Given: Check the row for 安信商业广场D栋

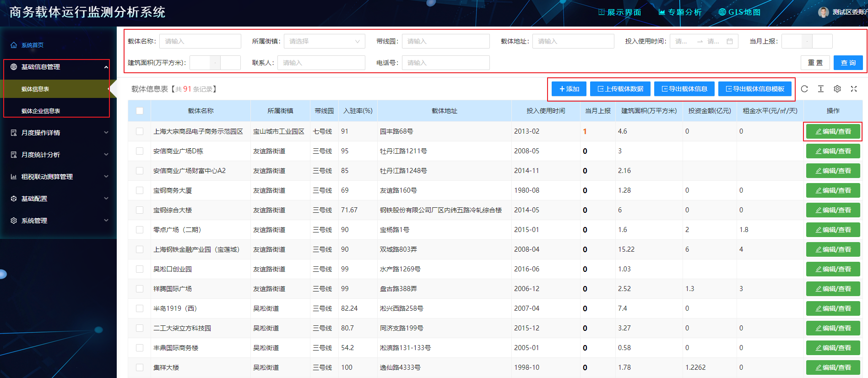Looking at the screenshot, I should click(x=140, y=151).
